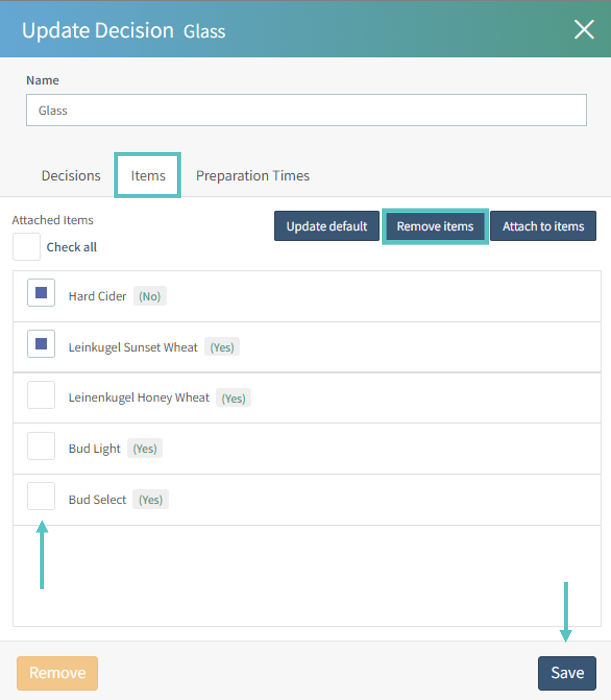Click the Bud Light item name
This screenshot has height=700, width=611.
(94, 449)
